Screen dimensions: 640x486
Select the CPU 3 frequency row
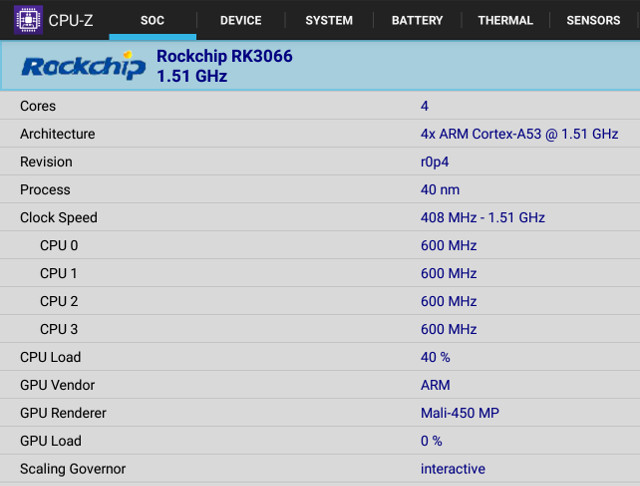click(x=320, y=329)
